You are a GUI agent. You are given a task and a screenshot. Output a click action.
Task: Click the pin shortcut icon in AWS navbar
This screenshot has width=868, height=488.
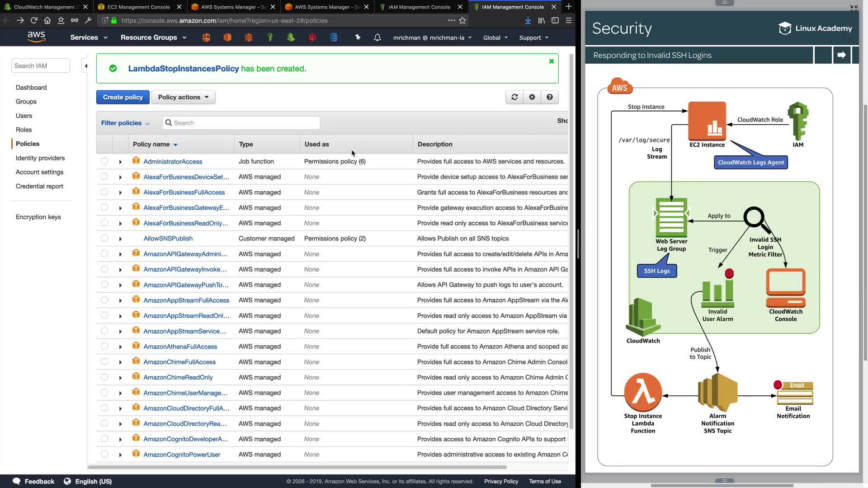(358, 38)
